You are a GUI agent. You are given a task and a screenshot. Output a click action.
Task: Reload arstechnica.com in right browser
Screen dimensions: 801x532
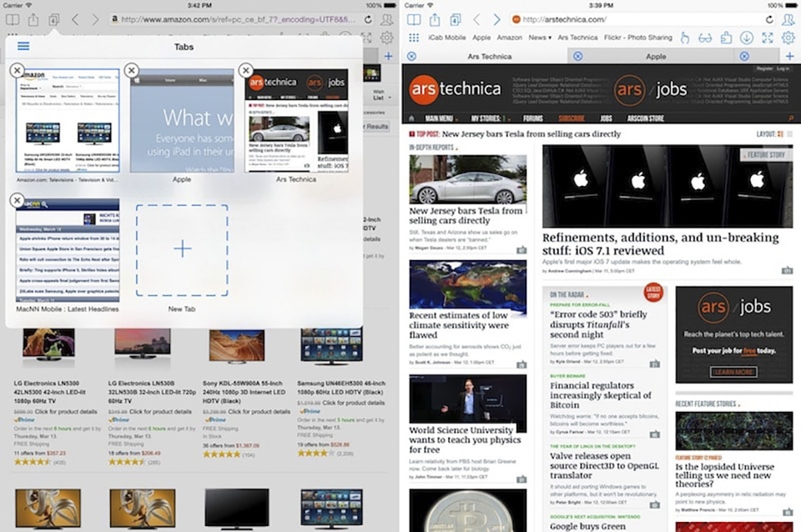[769, 19]
